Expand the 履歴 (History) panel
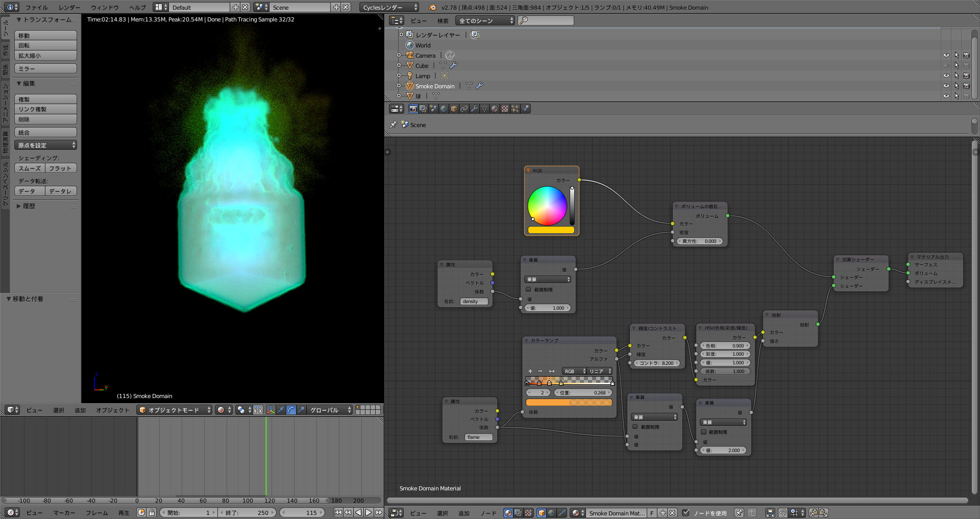980x519 pixels. [29, 206]
